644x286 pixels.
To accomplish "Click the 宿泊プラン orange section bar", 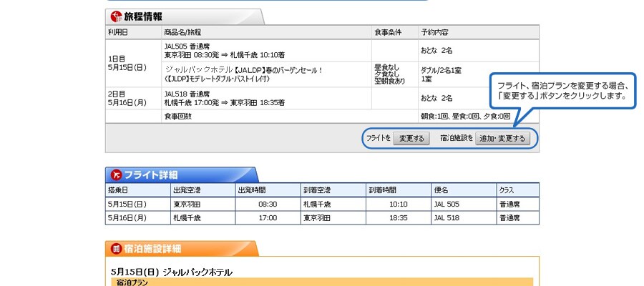I will click(x=322, y=282).
